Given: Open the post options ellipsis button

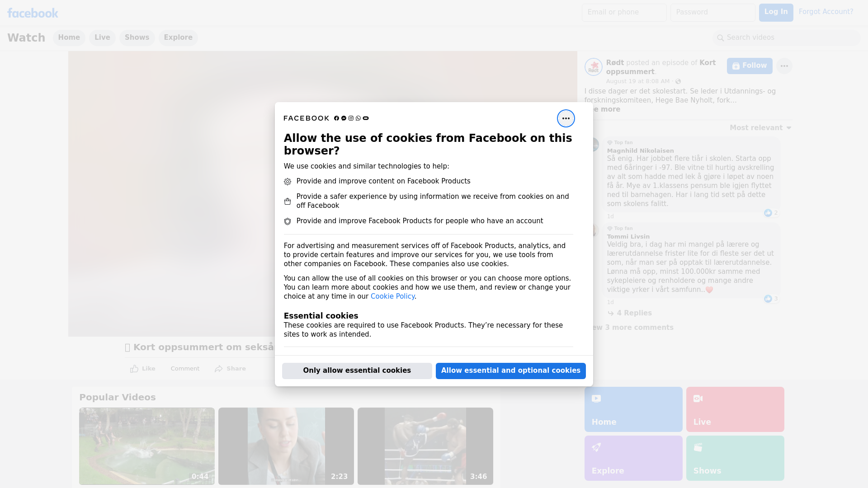Looking at the screenshot, I should click(x=784, y=66).
